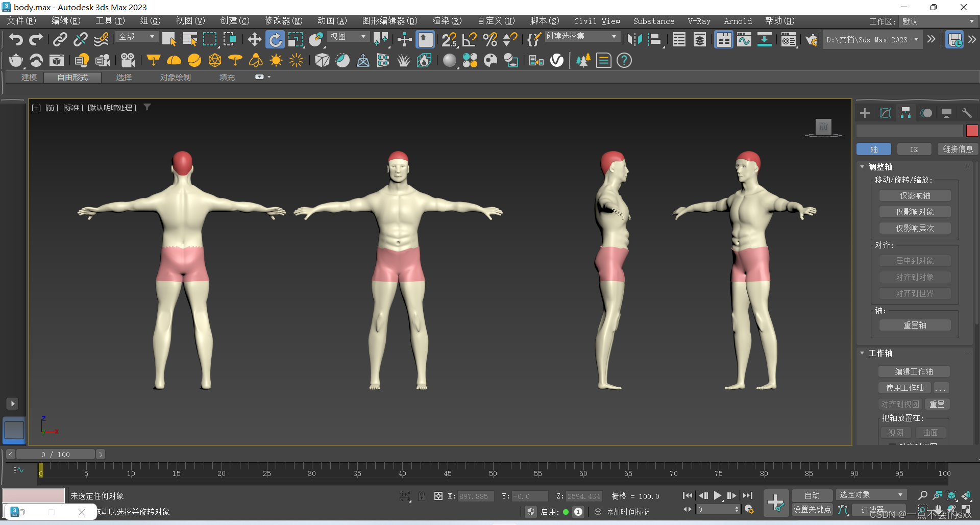Toggle Auto key mode (自动)

coord(812,495)
